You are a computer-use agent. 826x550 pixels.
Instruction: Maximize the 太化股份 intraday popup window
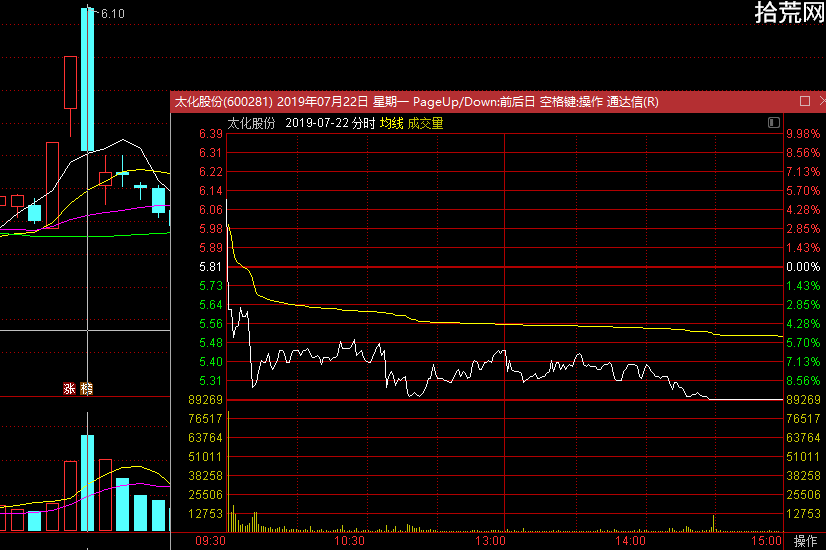(804, 101)
